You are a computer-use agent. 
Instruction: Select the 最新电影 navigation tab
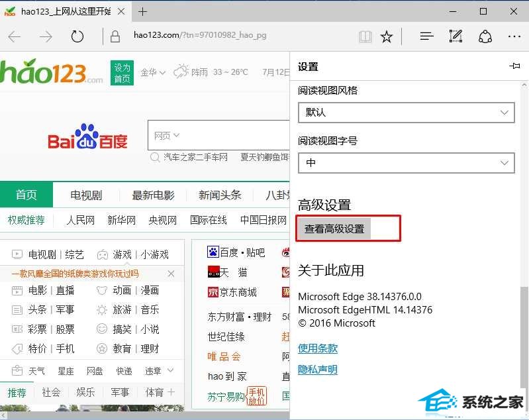[153, 195]
